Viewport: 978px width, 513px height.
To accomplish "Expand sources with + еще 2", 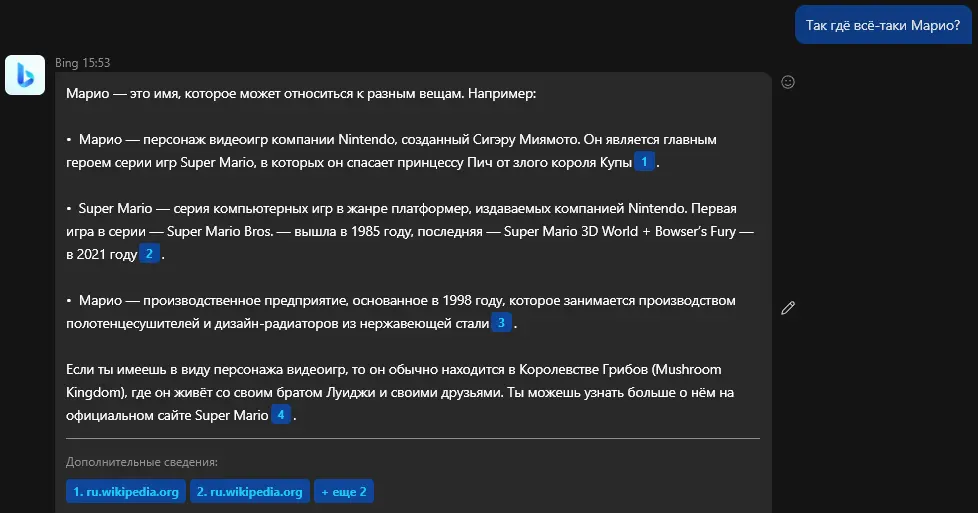I will click(344, 491).
